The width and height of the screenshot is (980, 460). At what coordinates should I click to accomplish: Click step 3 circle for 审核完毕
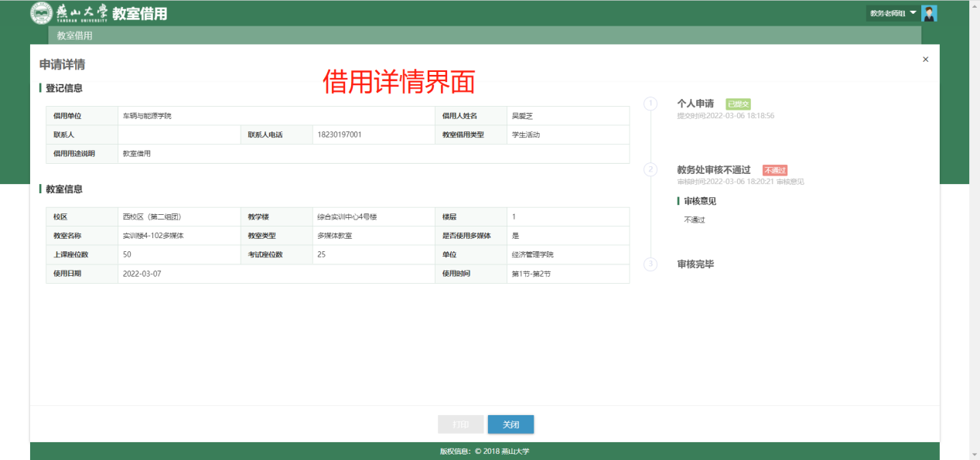pos(651,264)
